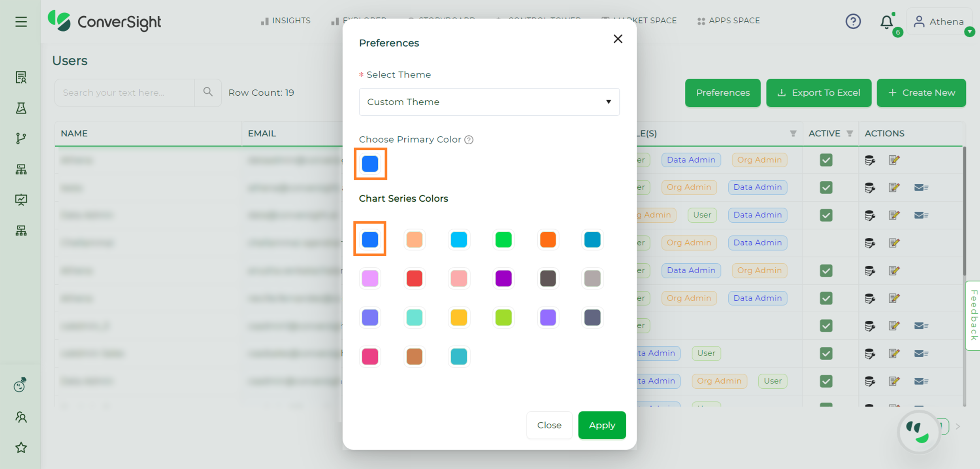Open first sidebar icon document search
Screen dimensions: 980x469
tap(21, 77)
